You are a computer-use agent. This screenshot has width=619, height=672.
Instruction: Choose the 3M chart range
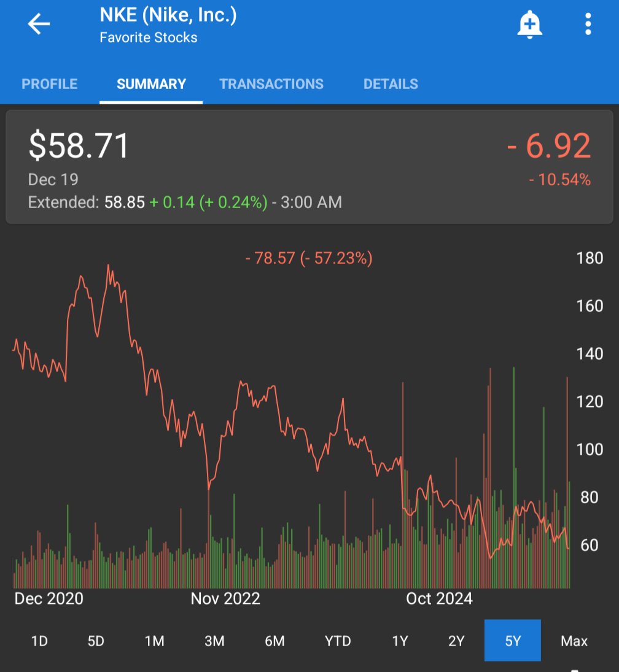[214, 641]
